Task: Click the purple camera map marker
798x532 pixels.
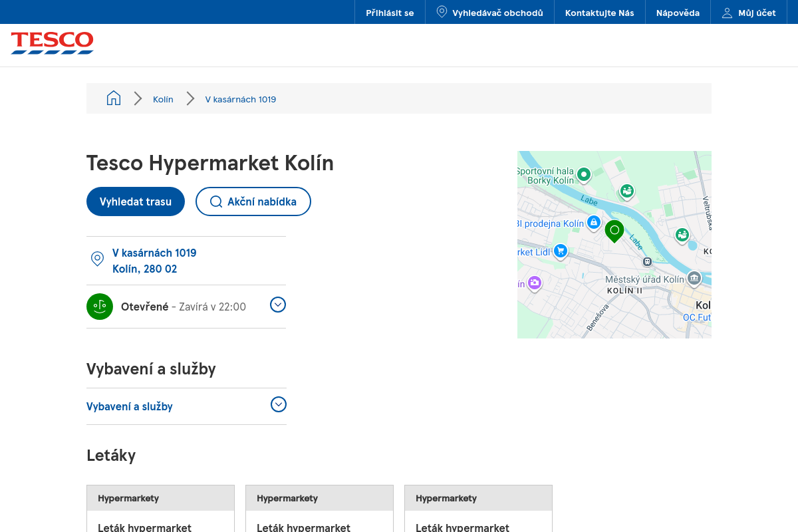Action: (x=535, y=283)
